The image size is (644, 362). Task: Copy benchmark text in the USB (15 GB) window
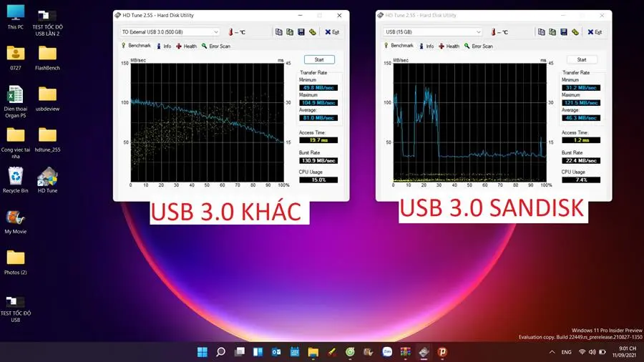tap(542, 32)
